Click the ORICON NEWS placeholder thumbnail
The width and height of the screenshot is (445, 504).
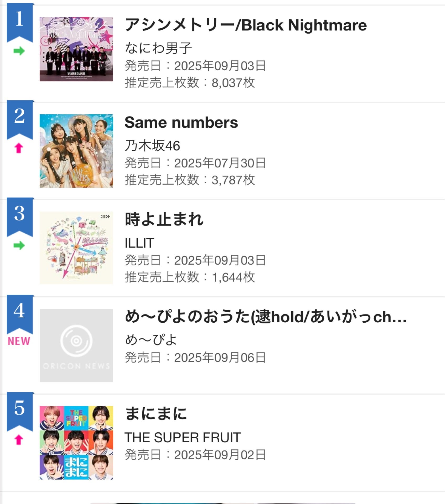click(x=76, y=345)
